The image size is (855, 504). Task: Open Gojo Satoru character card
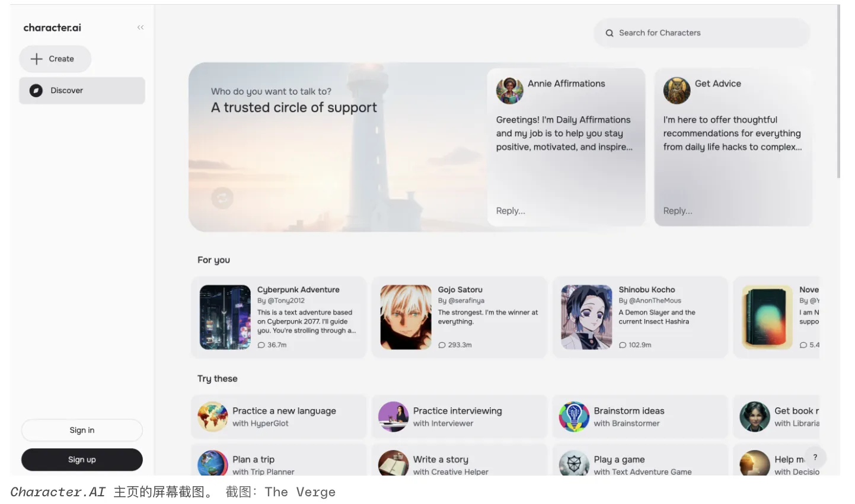click(459, 317)
